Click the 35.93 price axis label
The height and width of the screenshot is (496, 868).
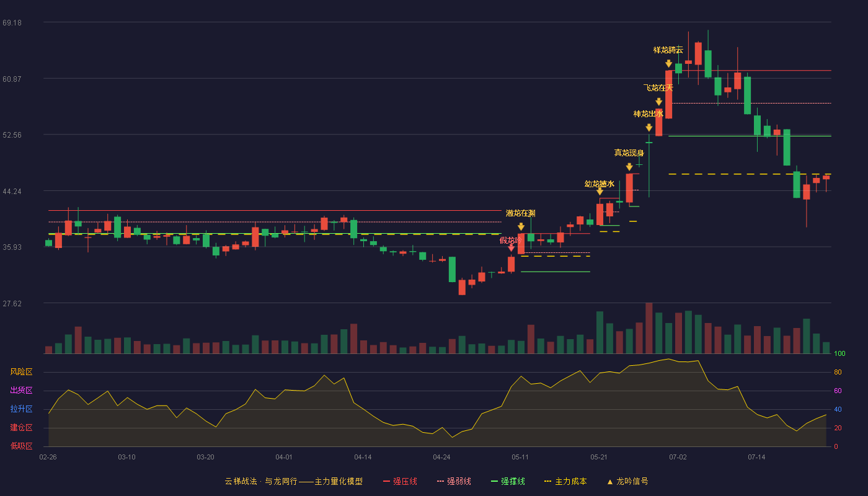coord(12,247)
